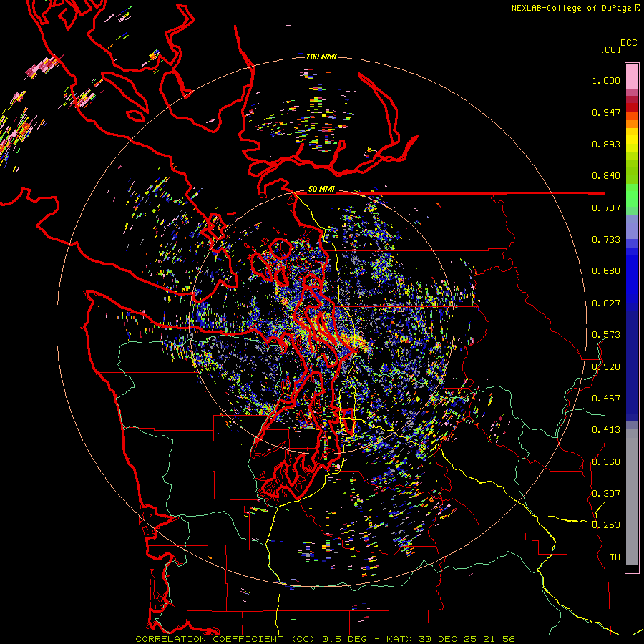Select the 0.627 scale value

click(606, 303)
